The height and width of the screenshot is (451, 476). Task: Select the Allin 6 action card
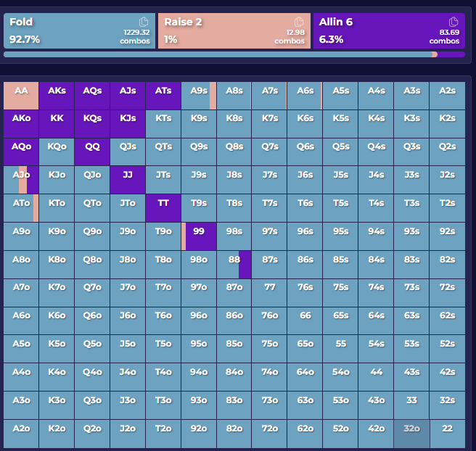(x=389, y=30)
